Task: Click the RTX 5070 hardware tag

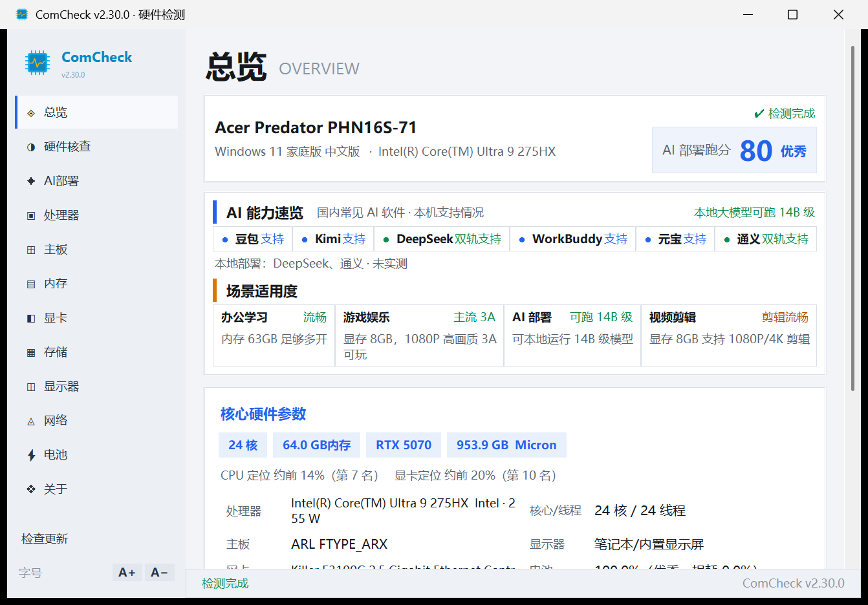Action: pyautogui.click(x=404, y=445)
